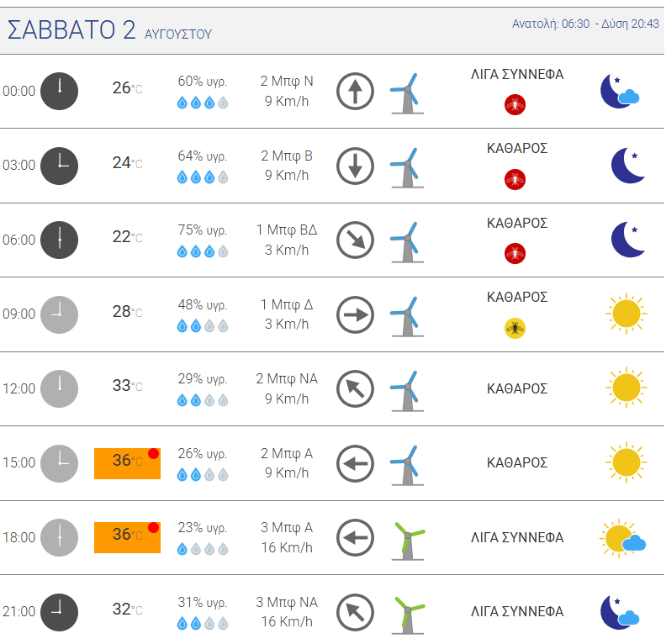Click the 21:00 clock icon
The image size is (666, 644).
[x=59, y=612]
